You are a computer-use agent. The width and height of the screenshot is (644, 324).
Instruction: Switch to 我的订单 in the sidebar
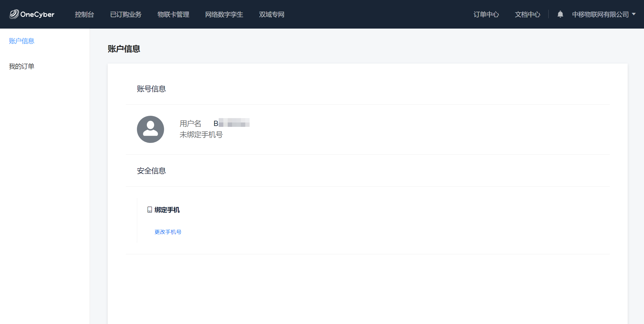tap(22, 66)
